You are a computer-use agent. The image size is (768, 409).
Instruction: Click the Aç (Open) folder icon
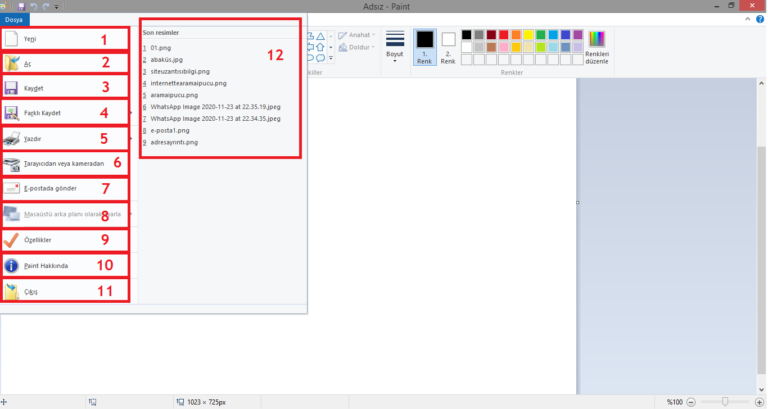tap(11, 63)
